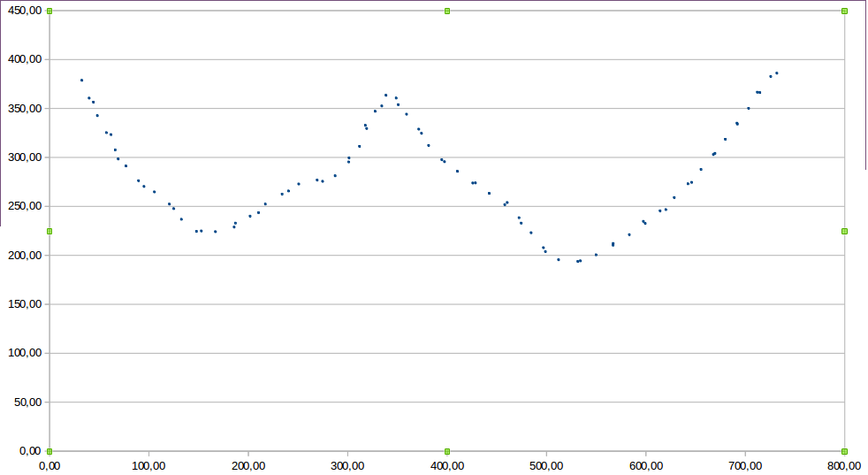
Task: Click the bottom-center green chart resize handle
Action: coord(447,451)
